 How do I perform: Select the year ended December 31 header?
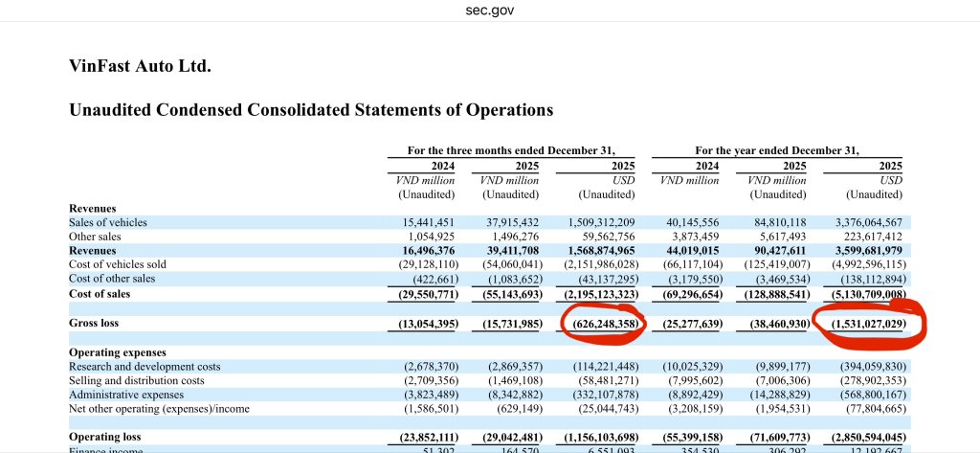coord(776,150)
